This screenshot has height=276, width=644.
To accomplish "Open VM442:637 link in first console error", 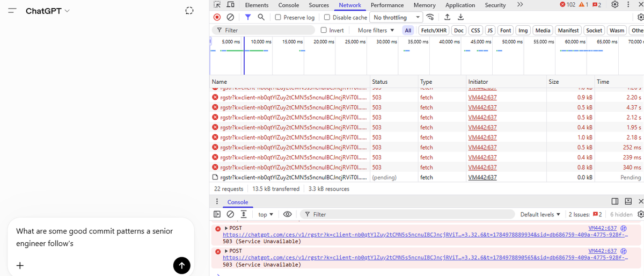I will point(603,228).
